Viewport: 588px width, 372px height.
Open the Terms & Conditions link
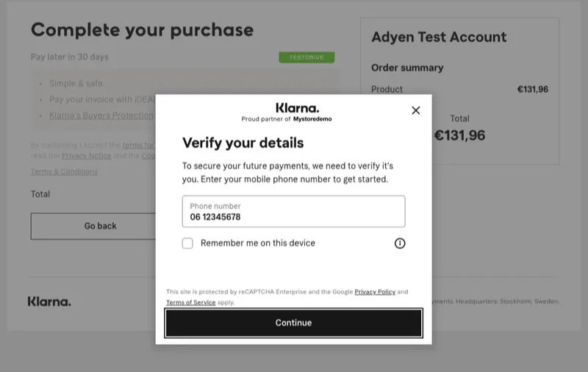tap(64, 172)
